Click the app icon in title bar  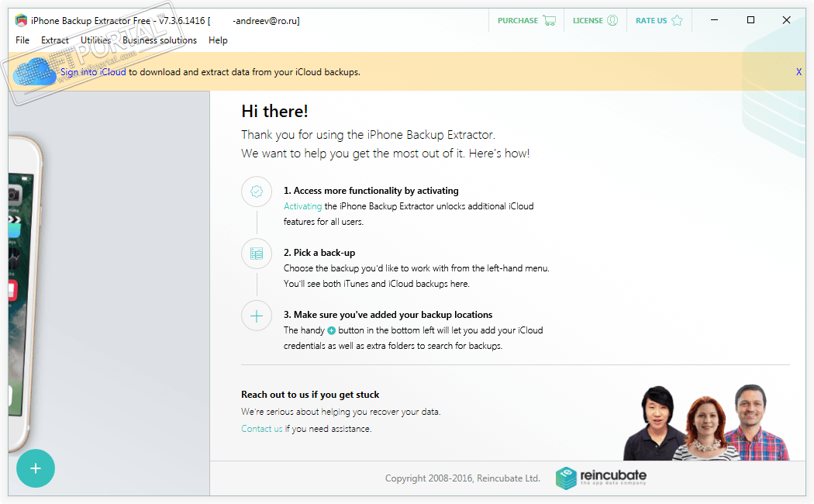point(21,21)
